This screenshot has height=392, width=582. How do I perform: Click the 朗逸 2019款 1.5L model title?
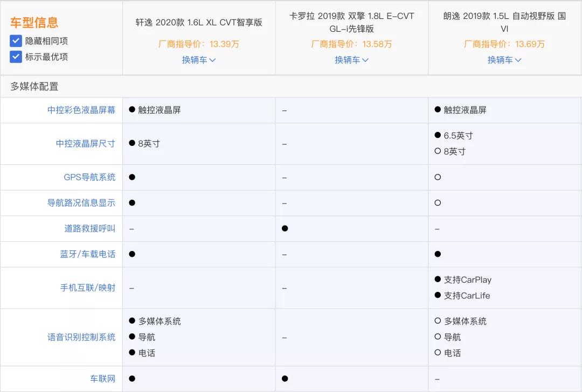pos(504,22)
